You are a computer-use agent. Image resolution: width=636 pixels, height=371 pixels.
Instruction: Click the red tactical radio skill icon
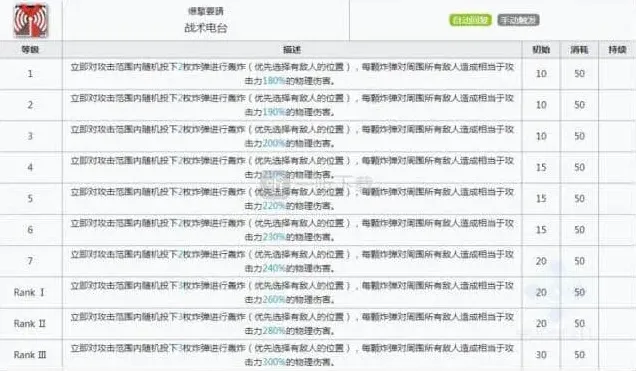coord(31,20)
